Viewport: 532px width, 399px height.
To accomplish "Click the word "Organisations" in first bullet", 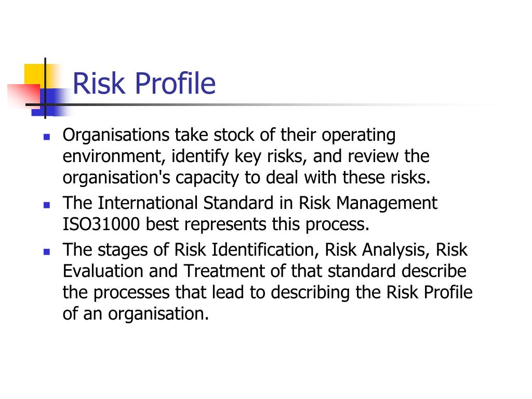I will (116, 136).
